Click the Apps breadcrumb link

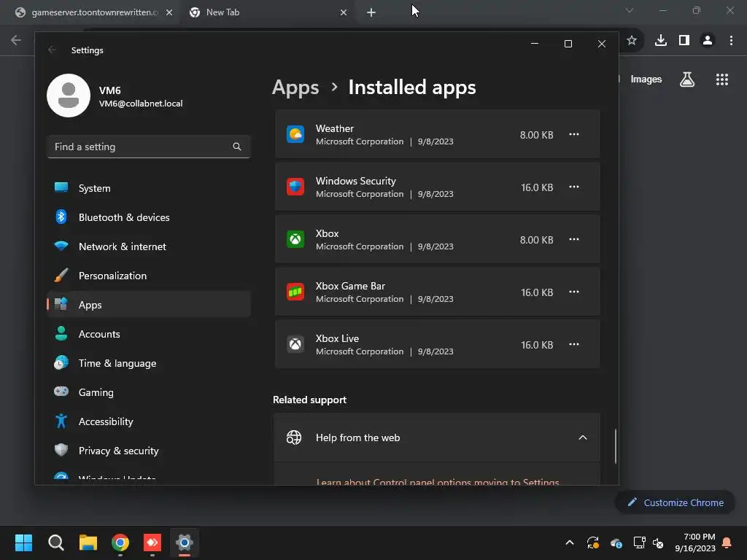pyautogui.click(x=295, y=87)
